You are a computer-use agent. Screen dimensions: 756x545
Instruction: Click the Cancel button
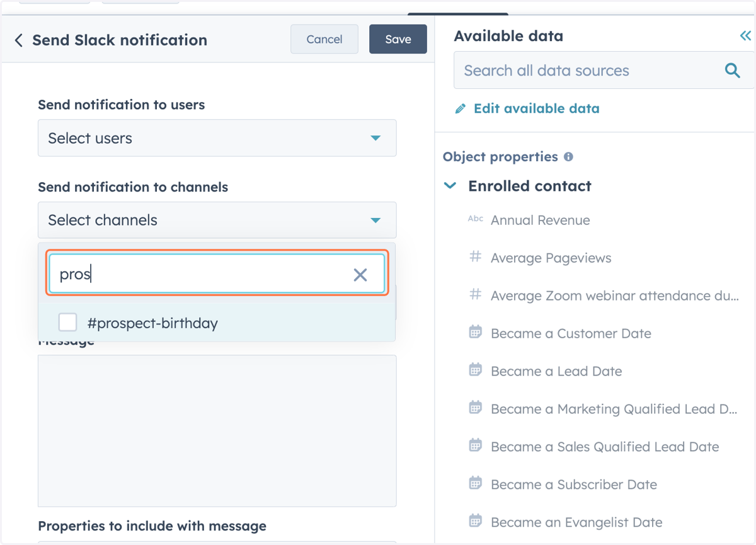tap(324, 39)
